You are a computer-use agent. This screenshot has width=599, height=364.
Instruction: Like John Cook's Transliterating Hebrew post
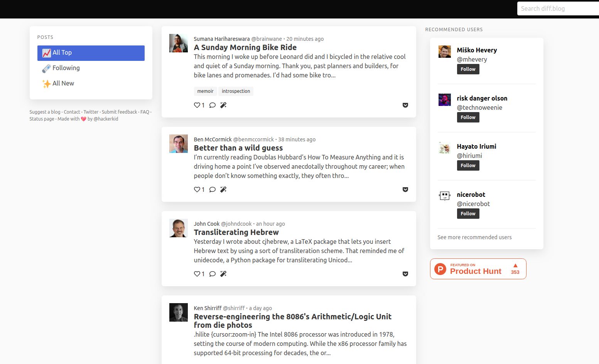click(196, 273)
